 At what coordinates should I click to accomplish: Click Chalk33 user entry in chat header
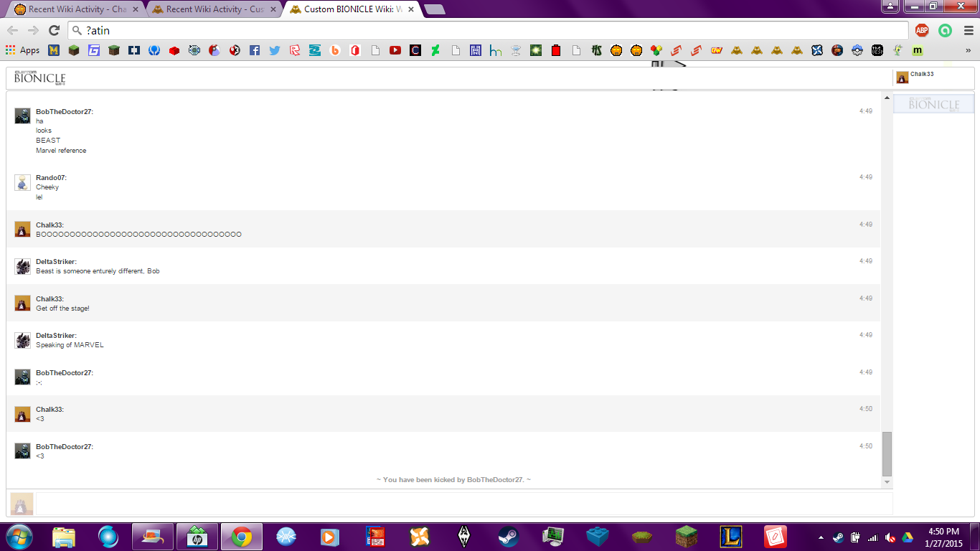915,77
